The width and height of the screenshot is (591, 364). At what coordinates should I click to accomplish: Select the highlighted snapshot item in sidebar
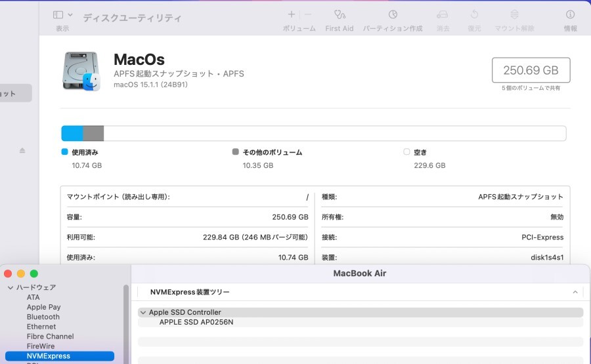(x=16, y=93)
